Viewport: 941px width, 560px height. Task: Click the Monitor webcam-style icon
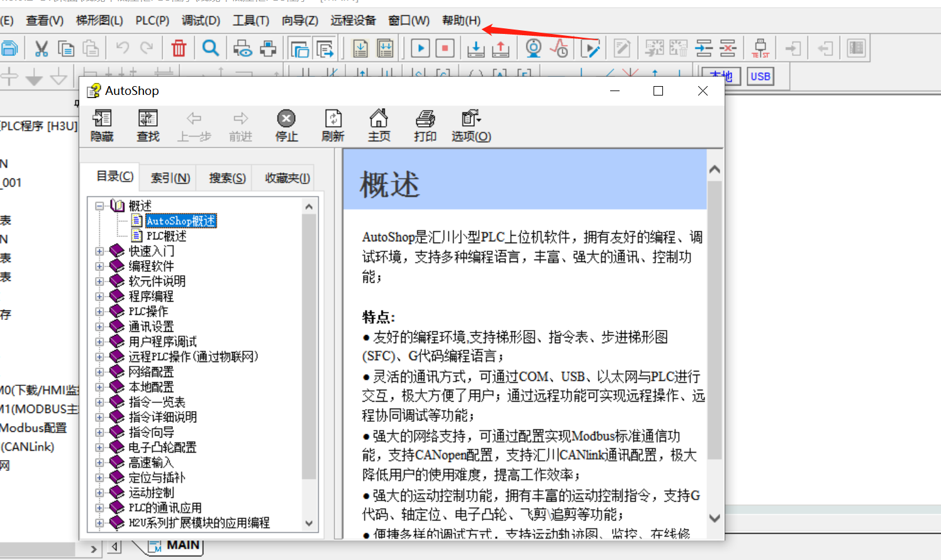(533, 48)
